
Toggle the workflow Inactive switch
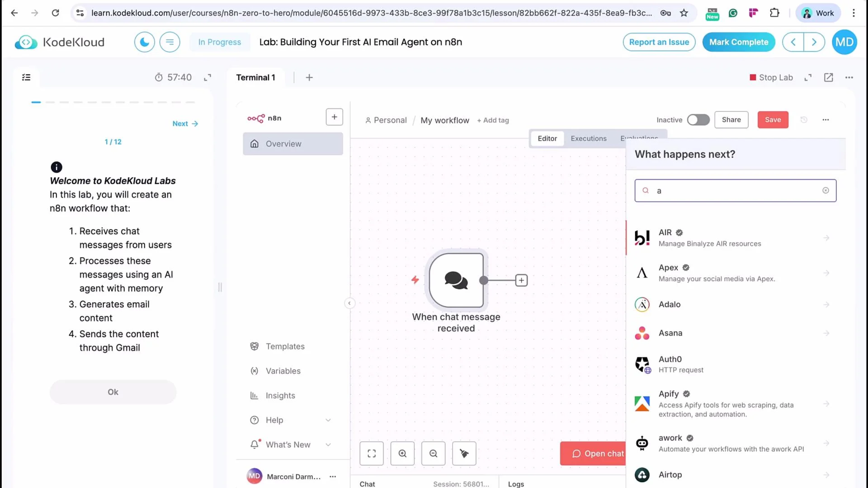pos(698,120)
